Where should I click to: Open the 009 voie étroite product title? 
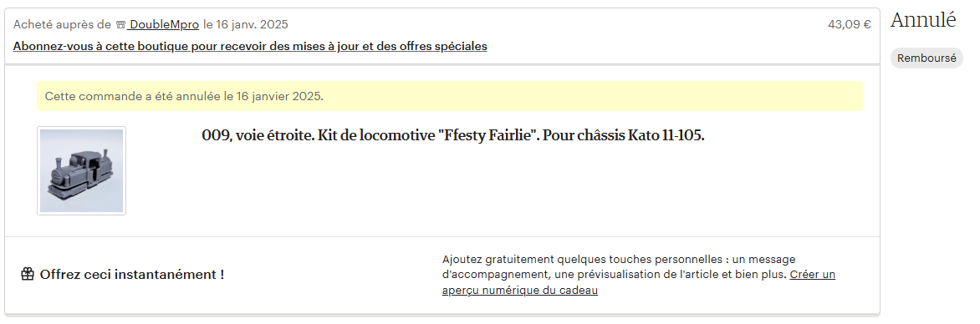pyautogui.click(x=453, y=135)
